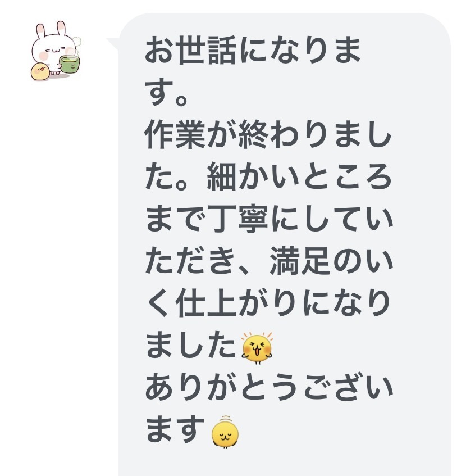Tap the yellow chick in the avatar
Viewport: 475px width, 476px height.
40,71
